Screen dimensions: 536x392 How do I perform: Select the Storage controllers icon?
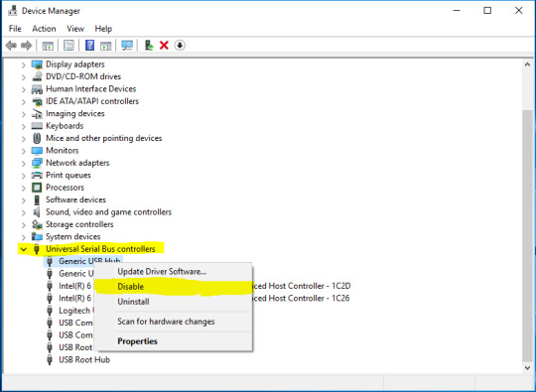(x=37, y=224)
